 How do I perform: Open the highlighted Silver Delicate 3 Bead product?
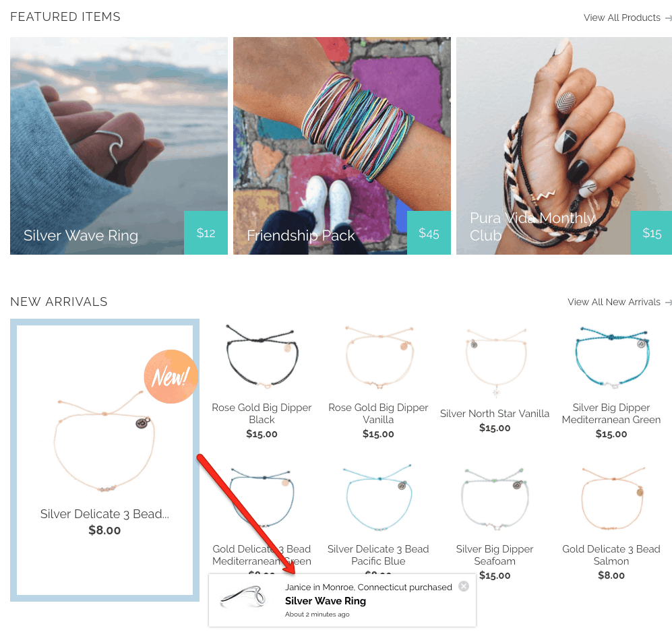point(104,513)
